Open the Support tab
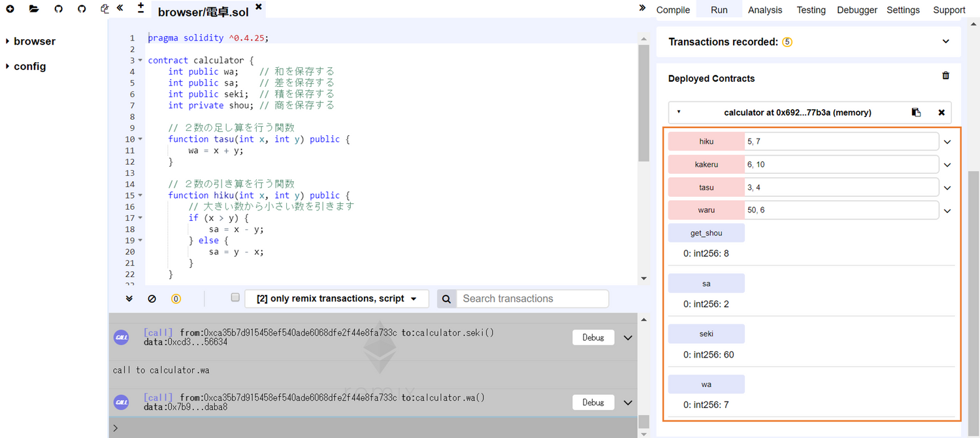 click(949, 10)
